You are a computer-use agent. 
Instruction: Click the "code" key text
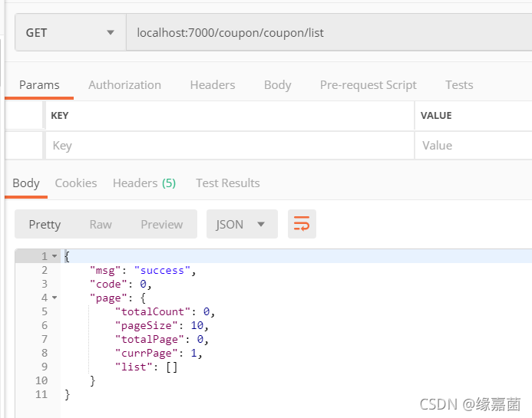(108, 284)
